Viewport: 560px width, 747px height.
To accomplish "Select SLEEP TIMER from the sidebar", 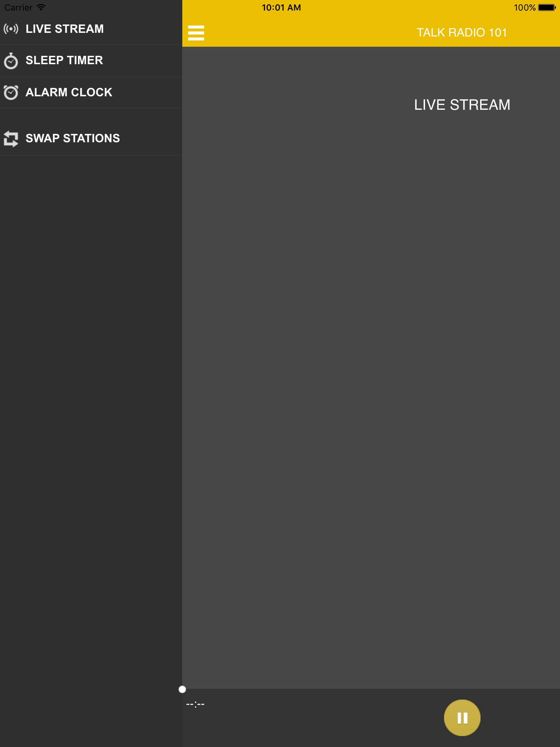I will point(91,61).
